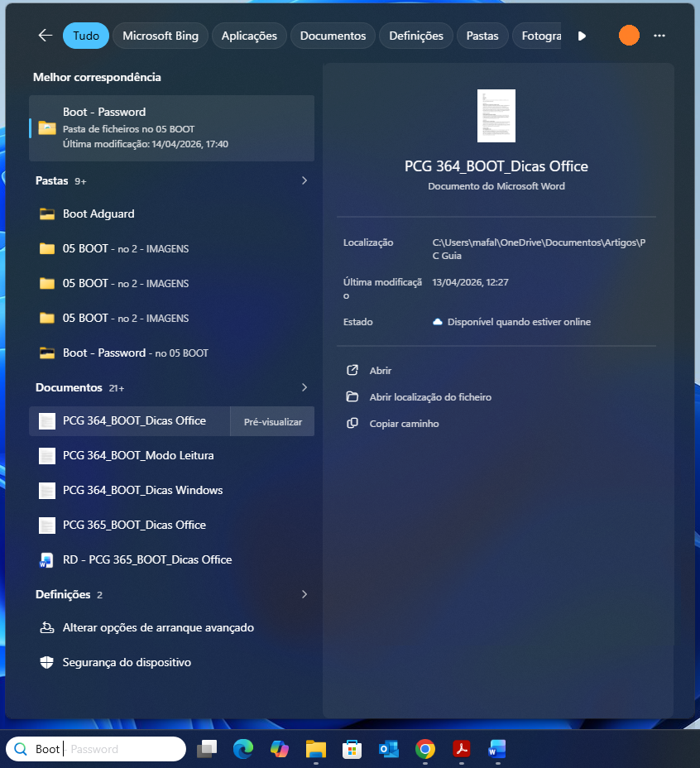This screenshot has height=768, width=700.
Task: Click the Boot Adguard folder icon
Action: click(47, 214)
